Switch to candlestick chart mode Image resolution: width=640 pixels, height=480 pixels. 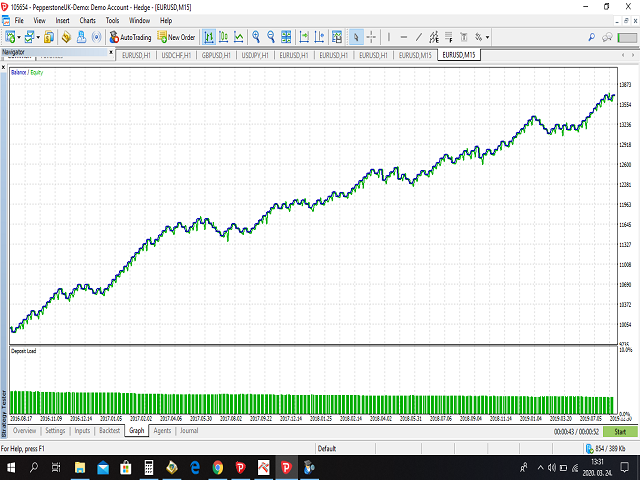coord(225,37)
